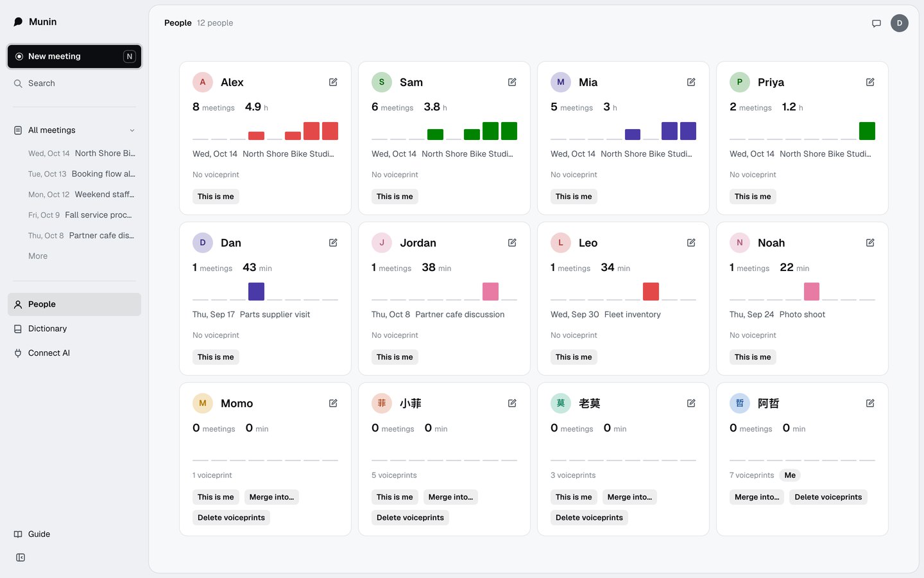Collapse the sidebar with the panel icon
The height and width of the screenshot is (578, 924).
tap(21, 557)
